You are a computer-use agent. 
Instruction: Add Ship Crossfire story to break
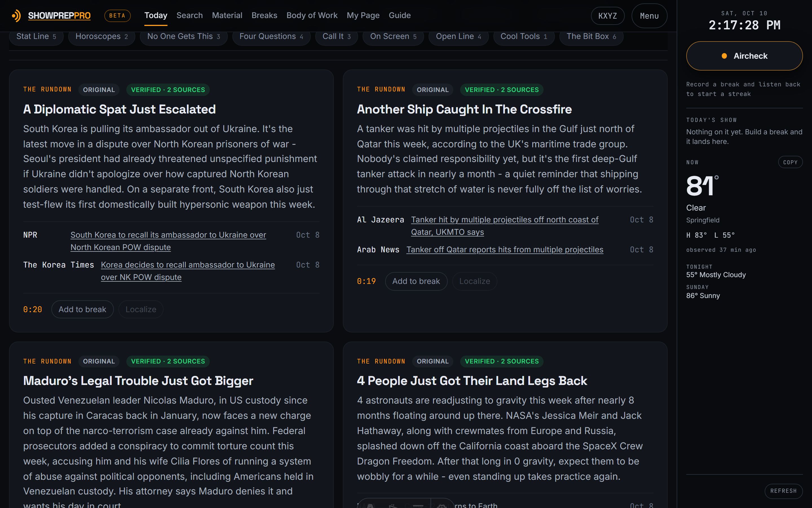tap(416, 281)
